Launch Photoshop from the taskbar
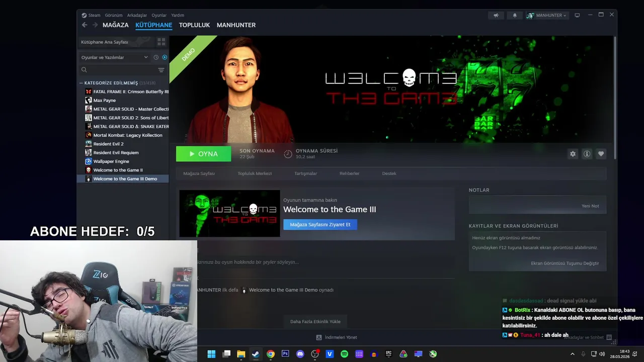Image resolution: width=644 pixels, height=362 pixels. [285, 354]
